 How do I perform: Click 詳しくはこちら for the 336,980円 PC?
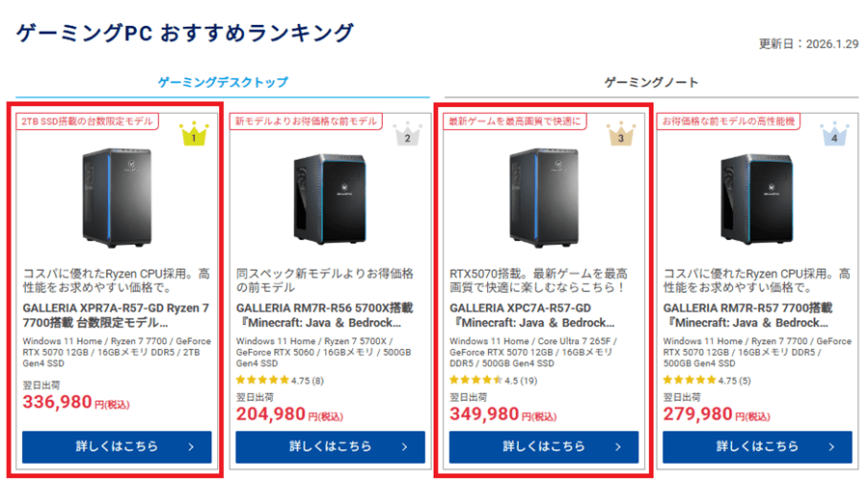pyautogui.click(x=115, y=446)
